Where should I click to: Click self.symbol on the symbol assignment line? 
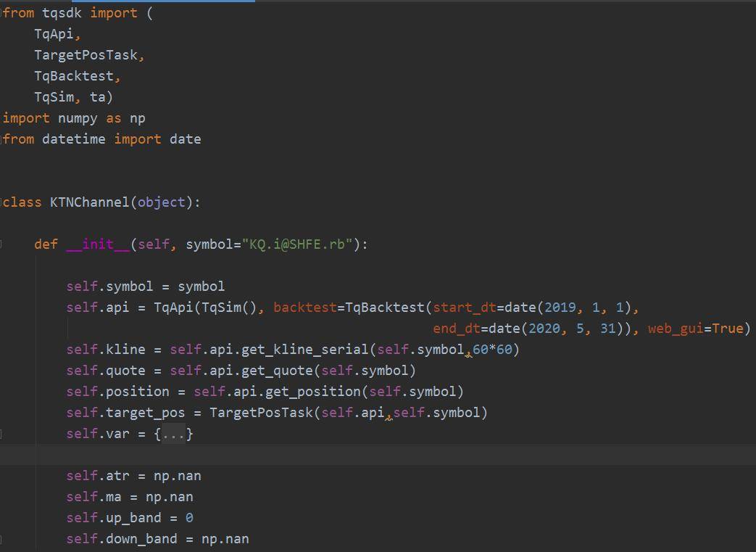tap(109, 286)
